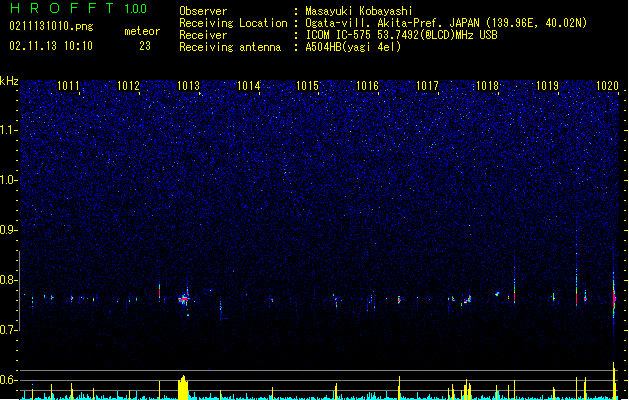Click the 0.8 kHz frequency tick label

click(9, 280)
